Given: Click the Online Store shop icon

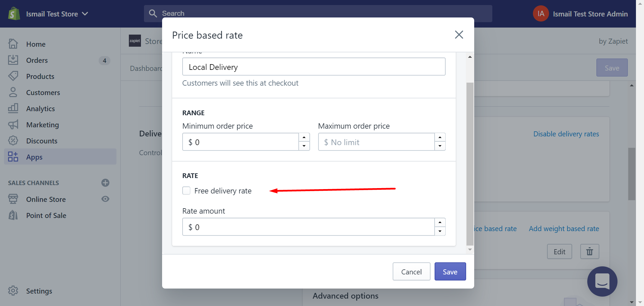Looking at the screenshot, I should pos(13,199).
